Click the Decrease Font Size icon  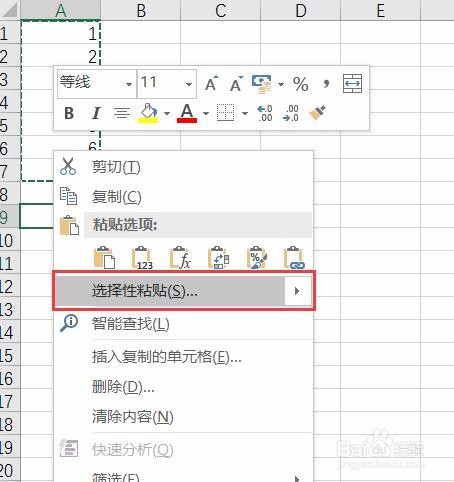coord(236,84)
